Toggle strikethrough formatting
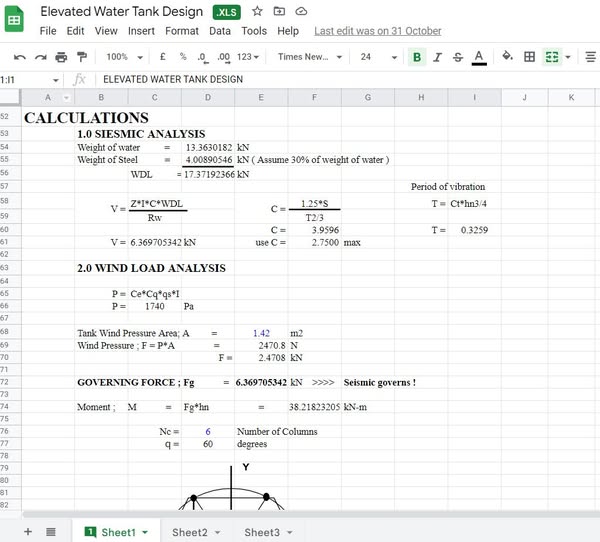This screenshot has width=600, height=542. [458, 57]
